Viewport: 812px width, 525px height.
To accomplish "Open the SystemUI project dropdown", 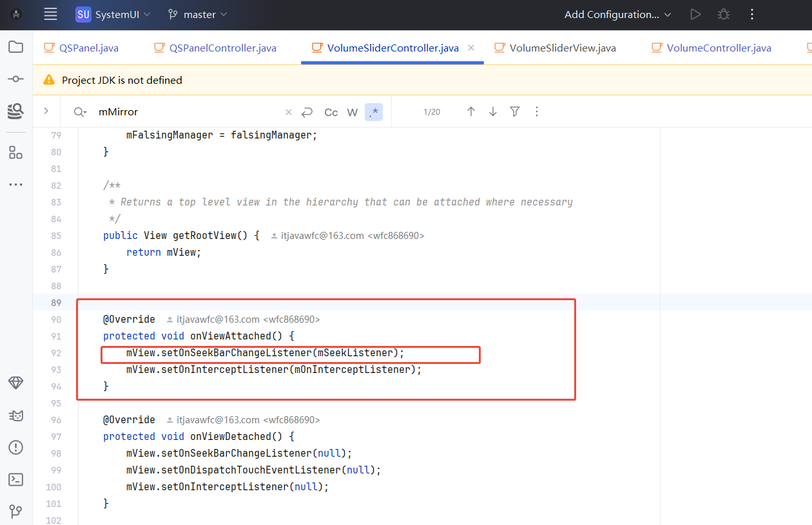I will [x=113, y=14].
